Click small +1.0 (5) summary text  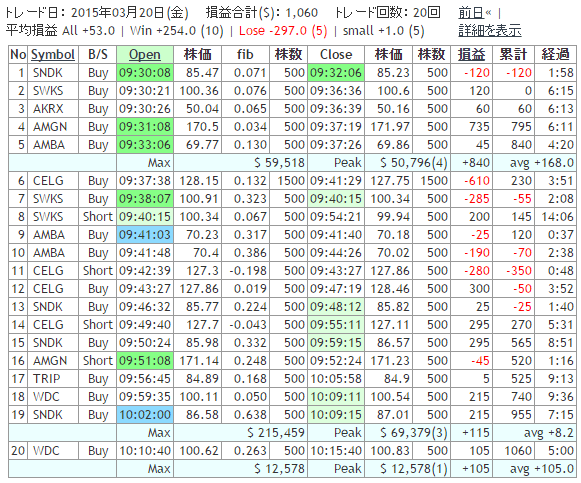pyautogui.click(x=383, y=31)
